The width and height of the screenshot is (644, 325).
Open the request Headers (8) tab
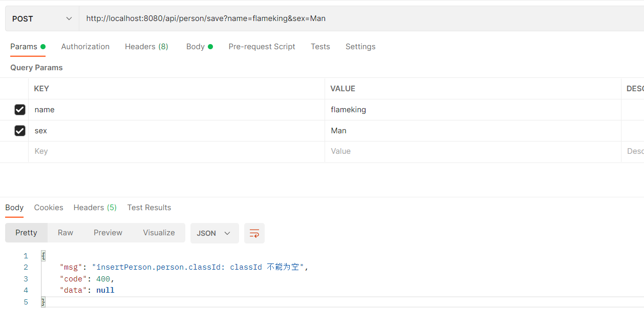[146, 47]
